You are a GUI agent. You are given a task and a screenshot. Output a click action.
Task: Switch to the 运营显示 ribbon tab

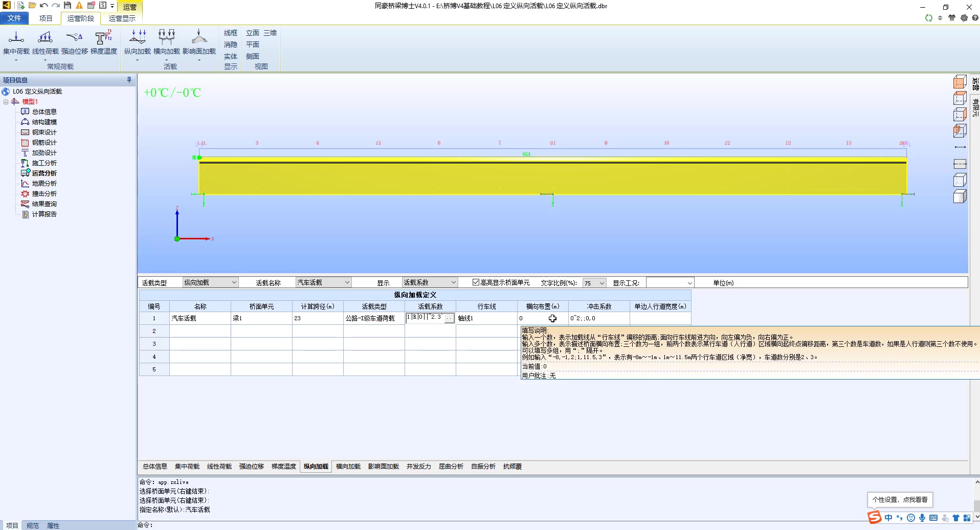[x=122, y=18]
